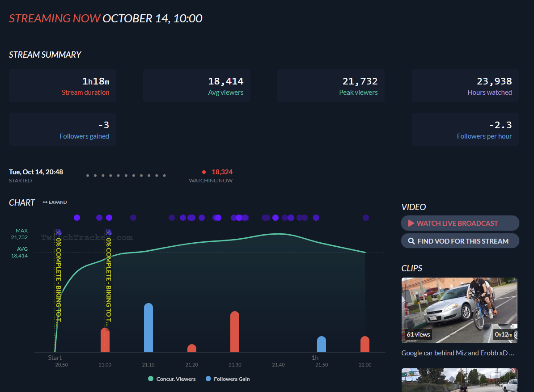Screen dimensions: 534x392
Task: Click the red followers bar at 21:20
Action: [192, 348]
